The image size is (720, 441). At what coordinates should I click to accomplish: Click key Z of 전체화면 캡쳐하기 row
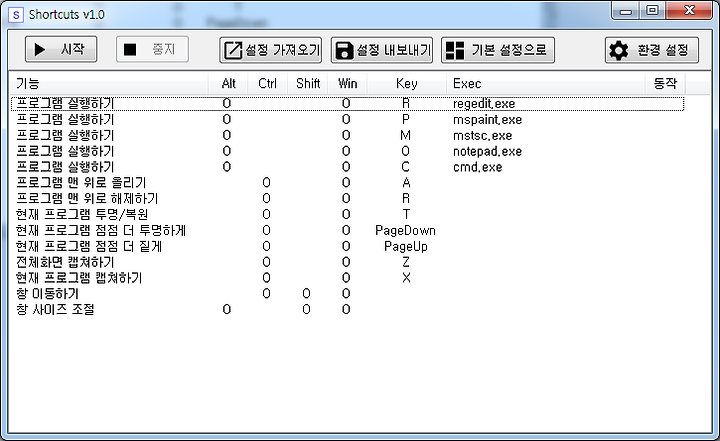[406, 262]
